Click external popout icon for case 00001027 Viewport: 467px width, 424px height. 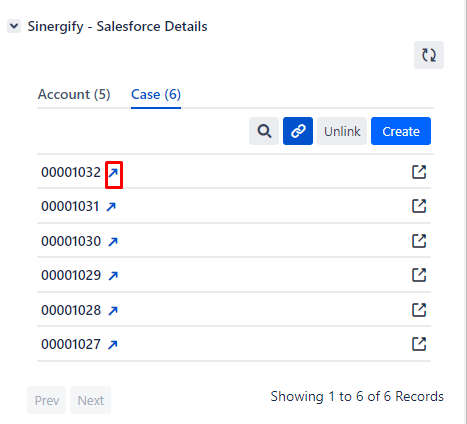pos(419,344)
